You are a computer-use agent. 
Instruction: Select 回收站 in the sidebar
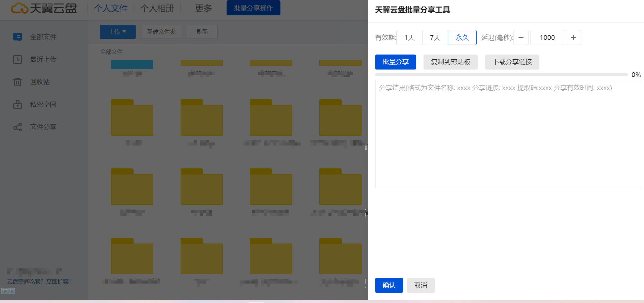40,82
